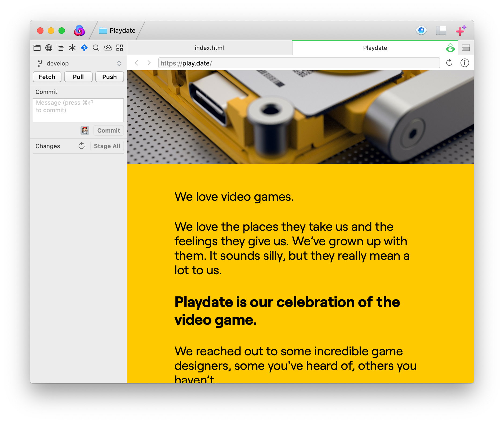504x423 pixels.
Task: Click the 'Changes' section label
Action: (x=48, y=146)
